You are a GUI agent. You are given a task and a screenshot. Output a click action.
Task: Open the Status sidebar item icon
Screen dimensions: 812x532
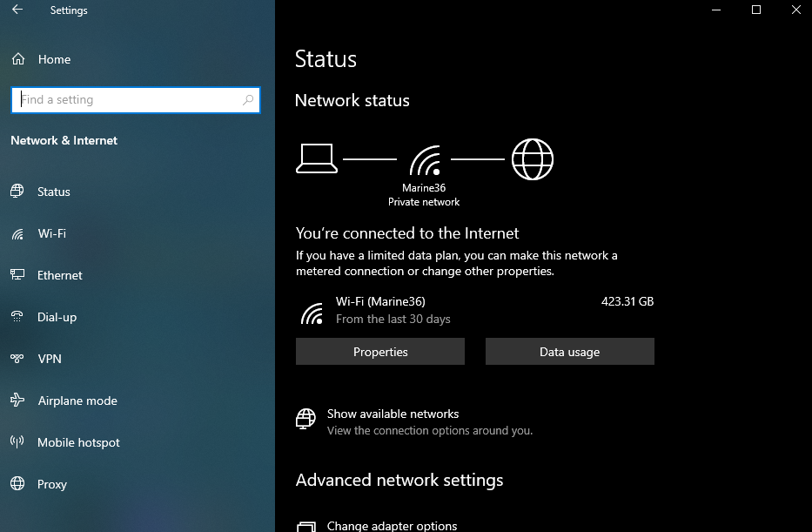pyautogui.click(x=17, y=192)
